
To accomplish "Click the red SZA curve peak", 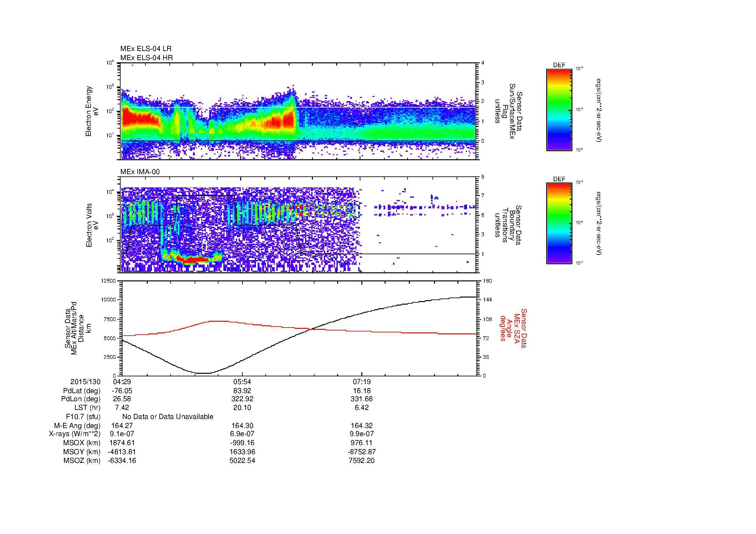I will (218, 321).
